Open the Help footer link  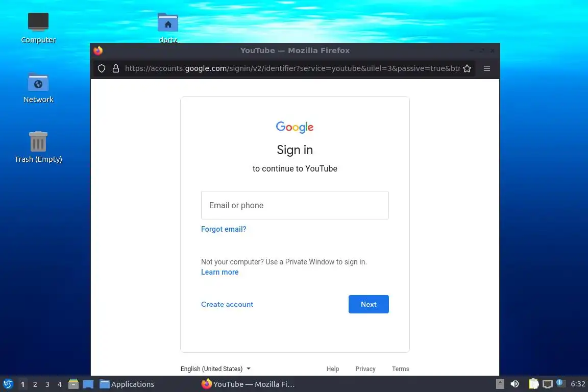[x=333, y=369]
